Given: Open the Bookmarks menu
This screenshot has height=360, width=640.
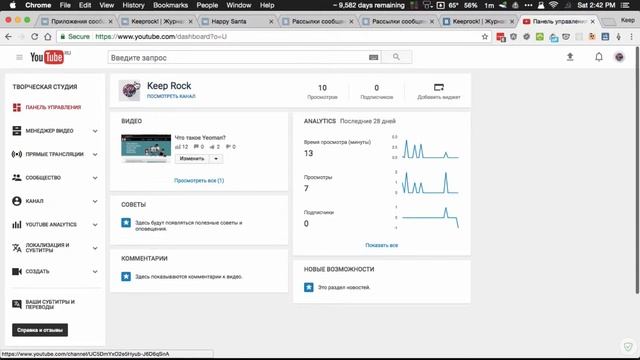Looking at the screenshot, I should (170, 5).
